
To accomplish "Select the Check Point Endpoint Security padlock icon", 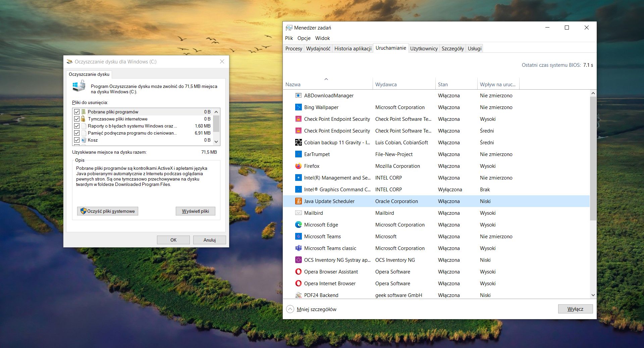I will point(299,119).
